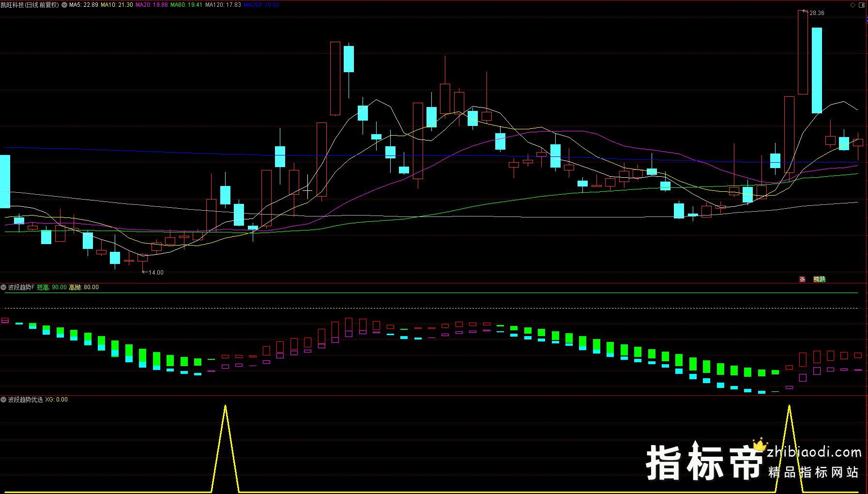Click the 14.00 low price label
Viewport: 868px width, 494px height.
[156, 273]
